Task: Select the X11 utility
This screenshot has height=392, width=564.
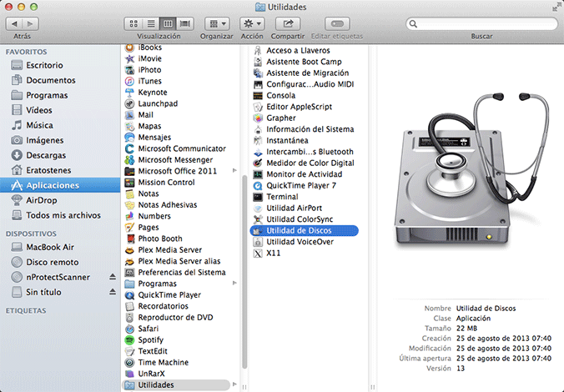Action: tap(273, 253)
